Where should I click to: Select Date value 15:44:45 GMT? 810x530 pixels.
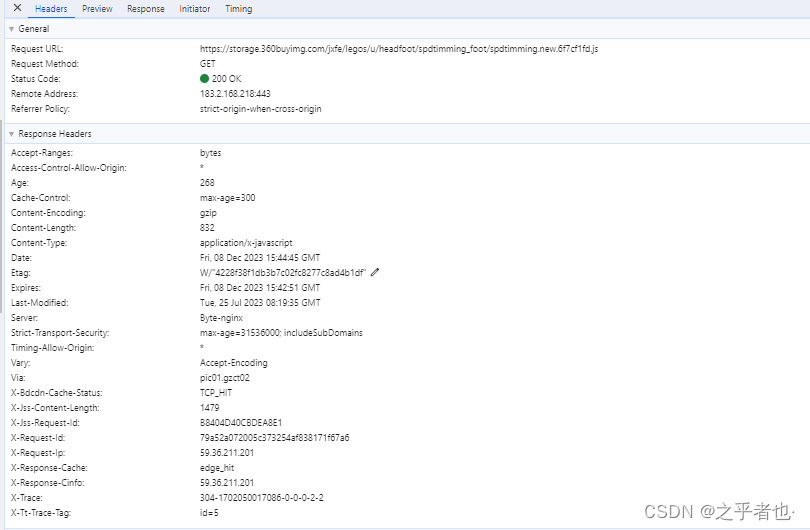pos(260,258)
